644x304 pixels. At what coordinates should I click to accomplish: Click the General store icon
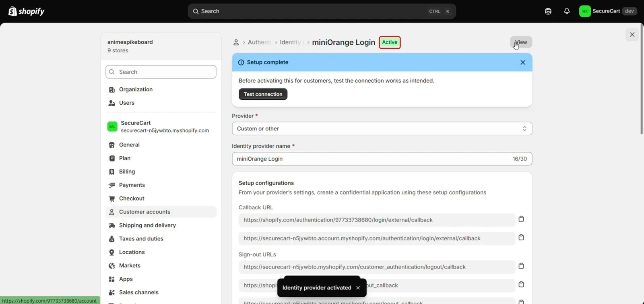tap(112, 145)
